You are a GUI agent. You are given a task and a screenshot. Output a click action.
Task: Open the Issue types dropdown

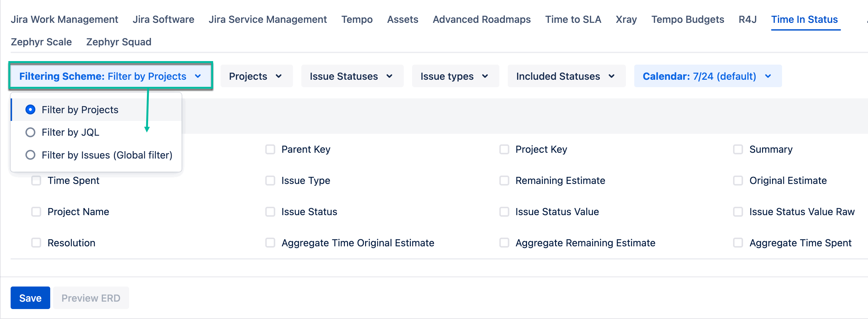click(455, 76)
